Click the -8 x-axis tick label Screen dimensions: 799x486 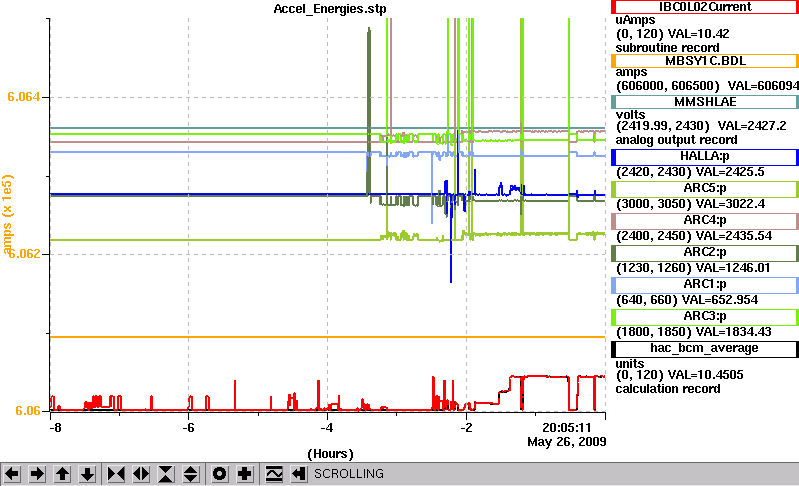coord(56,427)
